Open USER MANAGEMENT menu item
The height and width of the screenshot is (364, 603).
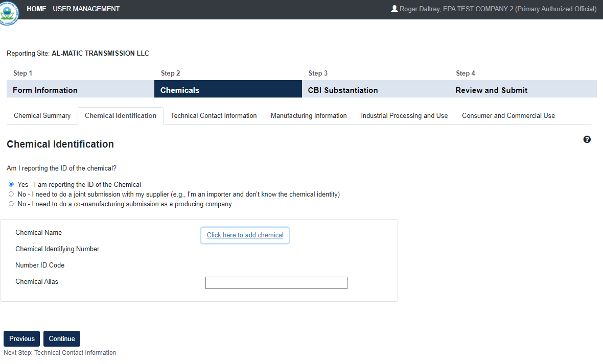tap(86, 9)
